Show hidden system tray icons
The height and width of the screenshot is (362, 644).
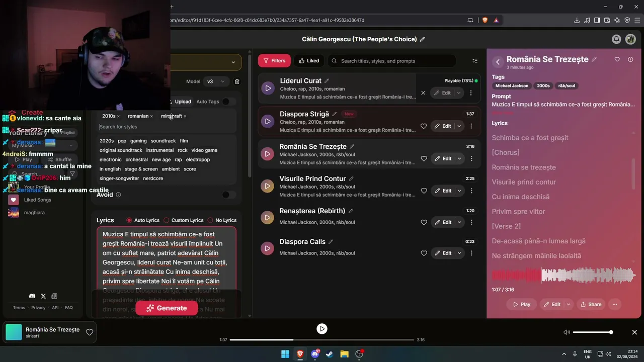point(564,354)
